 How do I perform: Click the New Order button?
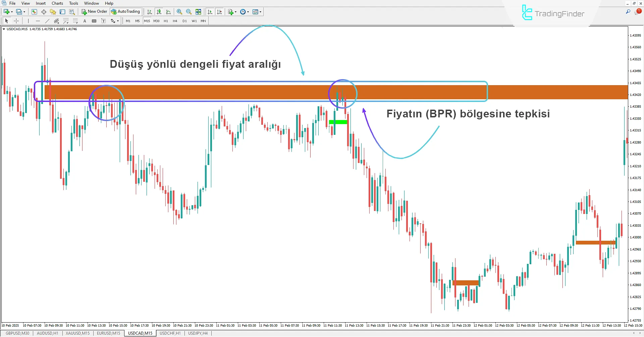94,11
